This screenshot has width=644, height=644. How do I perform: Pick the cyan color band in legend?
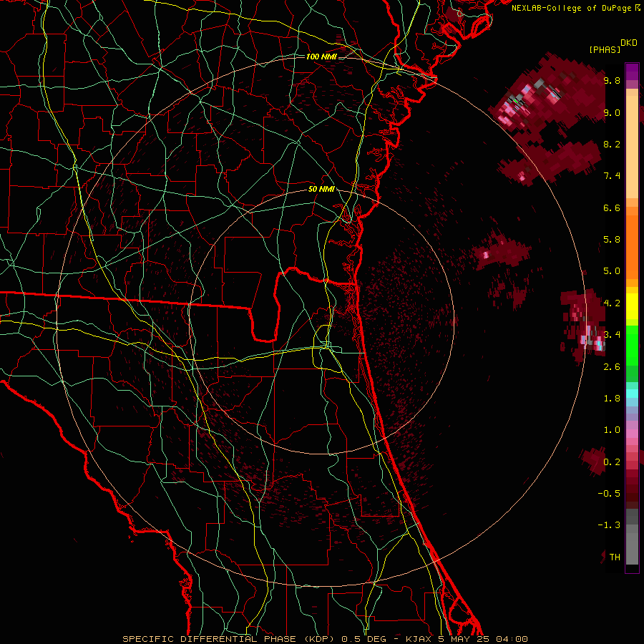[x=632, y=394]
